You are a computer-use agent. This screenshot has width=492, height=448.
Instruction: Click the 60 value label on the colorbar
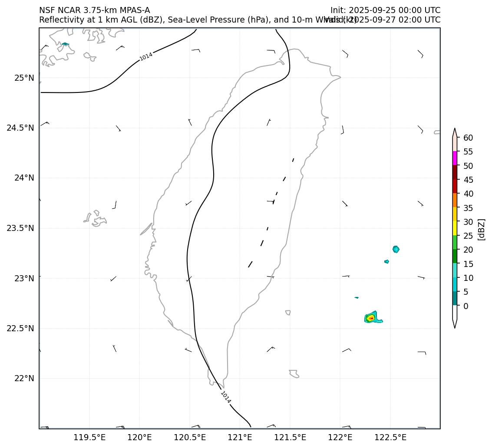(x=468, y=138)
